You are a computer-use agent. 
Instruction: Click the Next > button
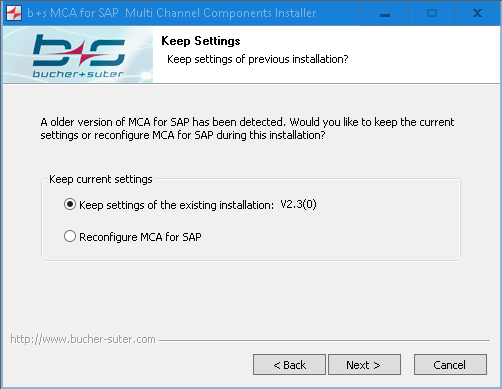click(x=364, y=365)
